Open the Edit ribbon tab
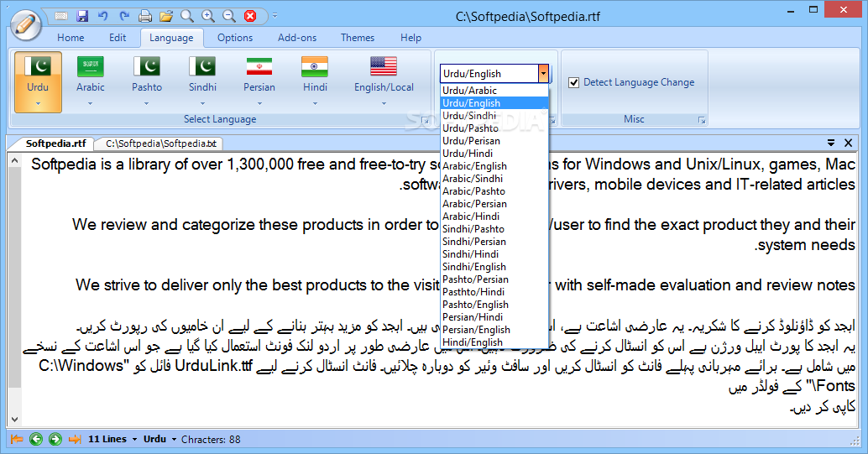868x454 pixels. click(118, 38)
